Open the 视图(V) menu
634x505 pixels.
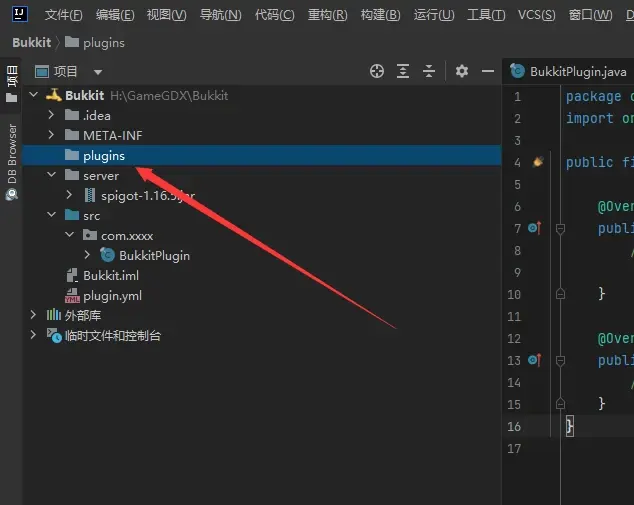(x=167, y=15)
